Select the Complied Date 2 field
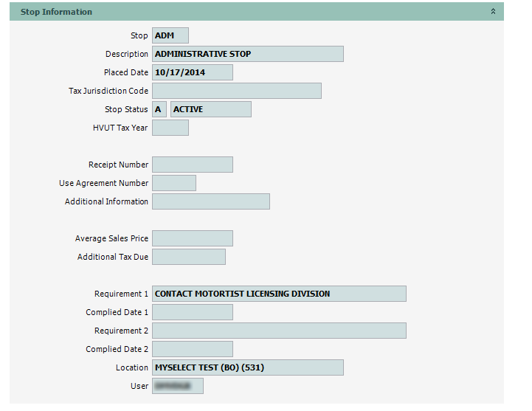The width and height of the screenshot is (532, 411). [x=192, y=349]
